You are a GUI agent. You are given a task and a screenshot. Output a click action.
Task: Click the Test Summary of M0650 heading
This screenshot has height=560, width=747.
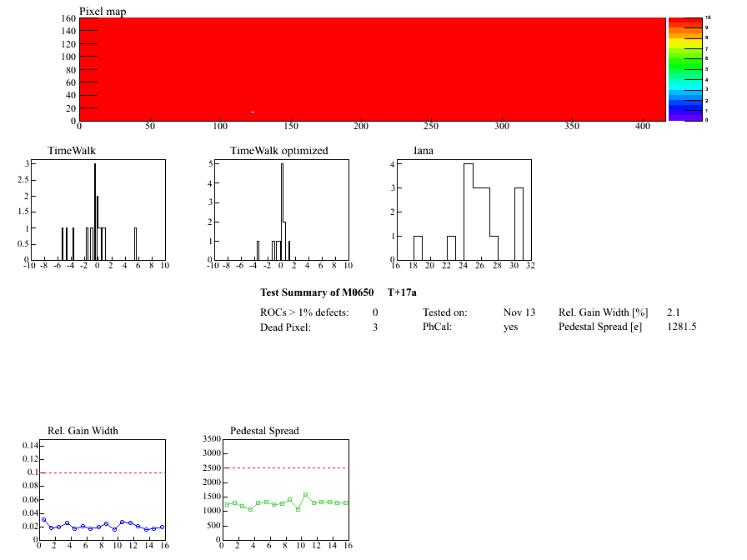coord(317,292)
